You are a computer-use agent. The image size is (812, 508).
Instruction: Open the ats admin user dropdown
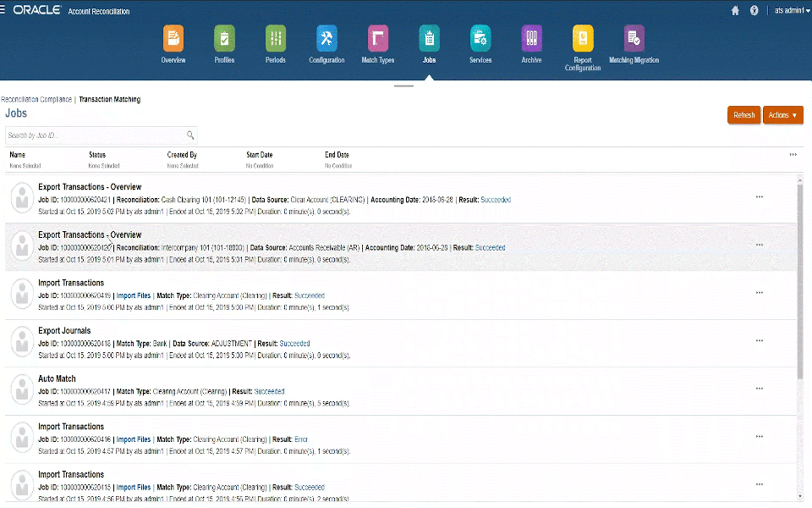tap(787, 11)
